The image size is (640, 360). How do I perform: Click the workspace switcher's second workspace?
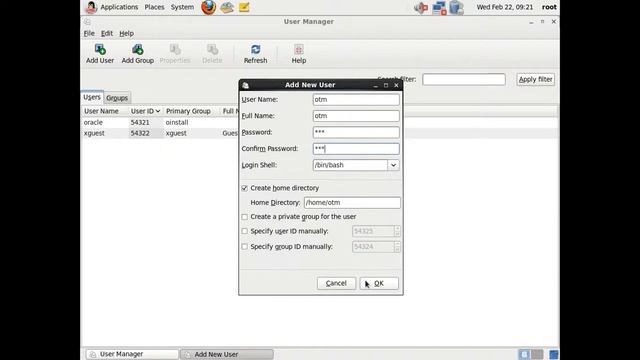(537, 354)
